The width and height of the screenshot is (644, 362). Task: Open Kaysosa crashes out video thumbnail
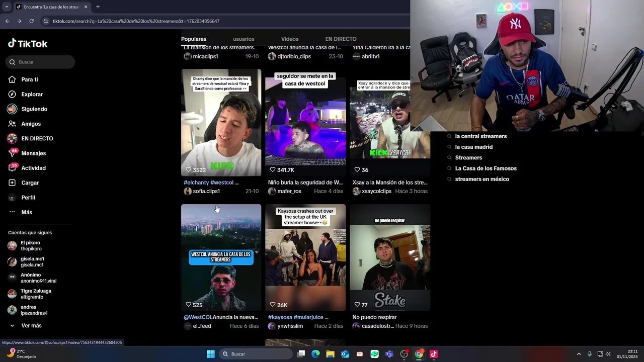point(305,257)
